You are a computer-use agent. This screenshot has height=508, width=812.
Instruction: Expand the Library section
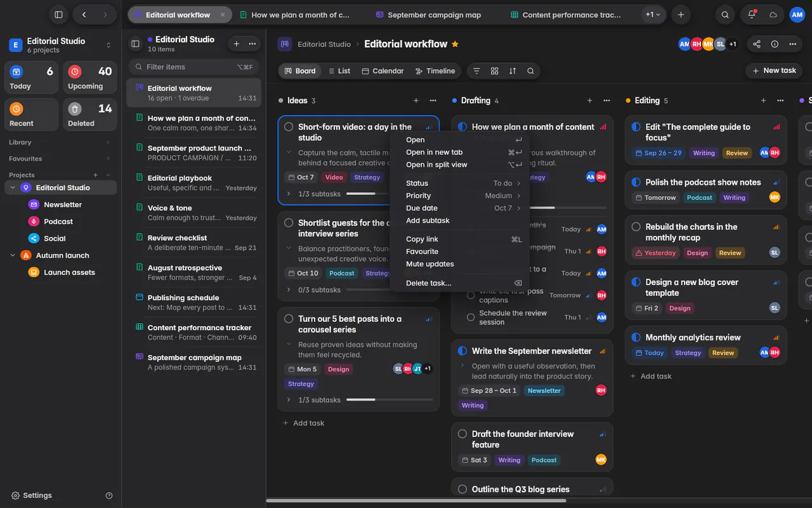click(108, 142)
